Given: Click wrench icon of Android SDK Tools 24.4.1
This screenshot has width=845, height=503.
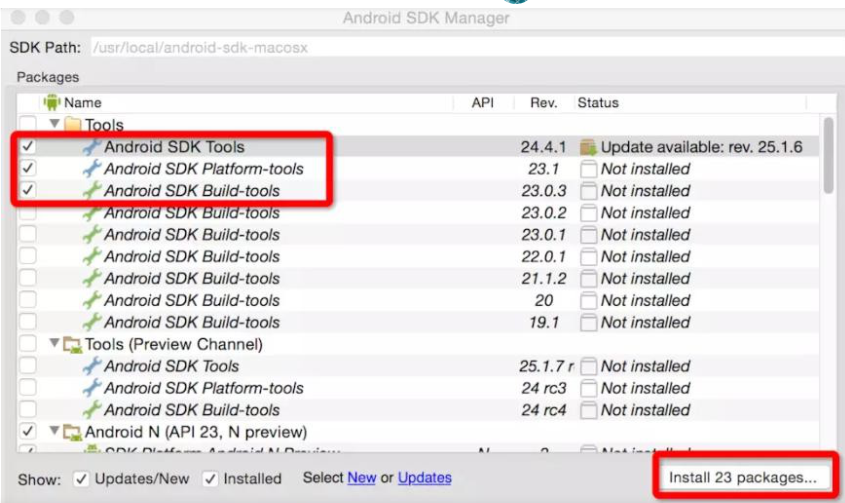Looking at the screenshot, I should tap(92, 147).
